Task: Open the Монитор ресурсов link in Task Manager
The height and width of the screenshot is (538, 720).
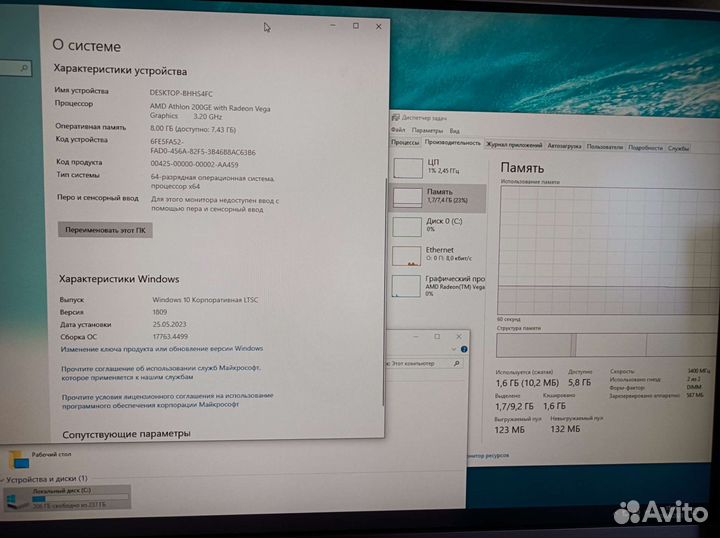Action: pos(488,455)
